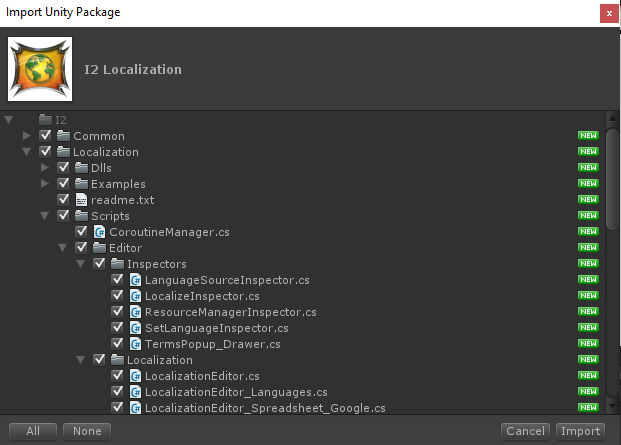This screenshot has height=445, width=621.
Task: Click the LocalizeInspector.cs script icon
Action: [x=135, y=296]
